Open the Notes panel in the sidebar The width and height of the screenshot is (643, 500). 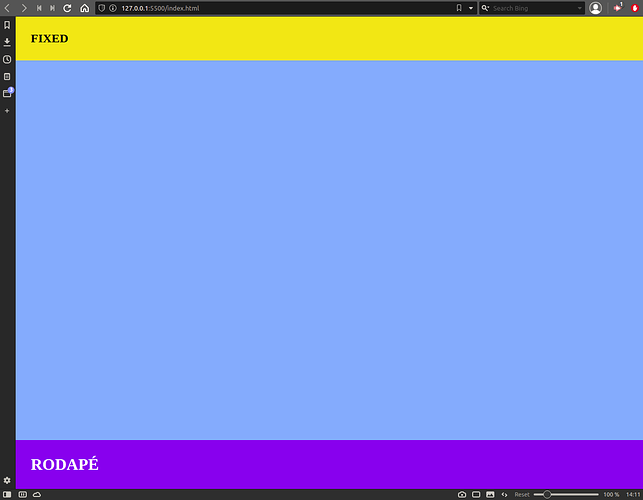point(7,77)
